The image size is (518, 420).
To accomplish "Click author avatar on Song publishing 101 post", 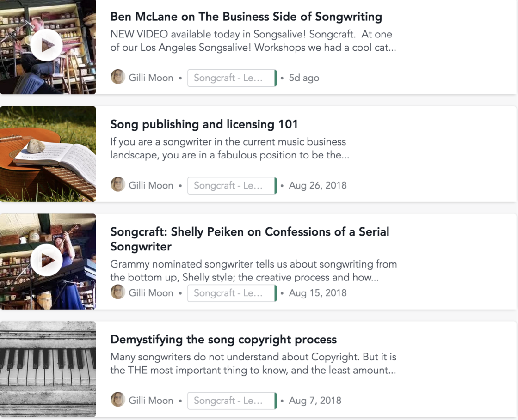I will click(118, 185).
